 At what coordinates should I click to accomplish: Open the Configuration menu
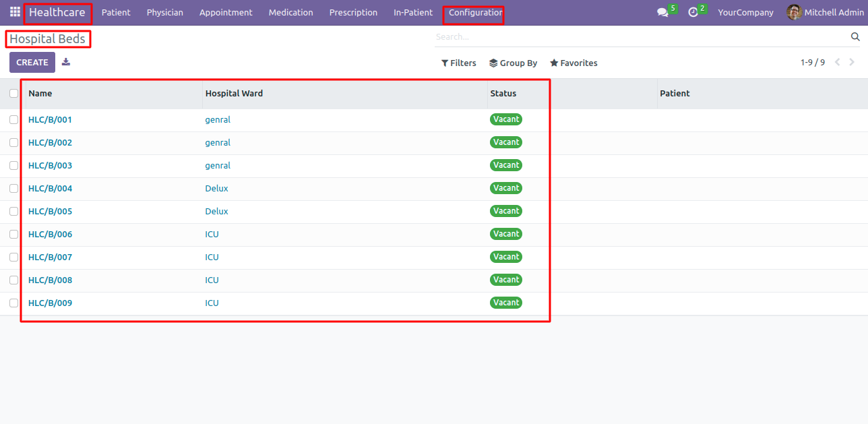click(475, 12)
